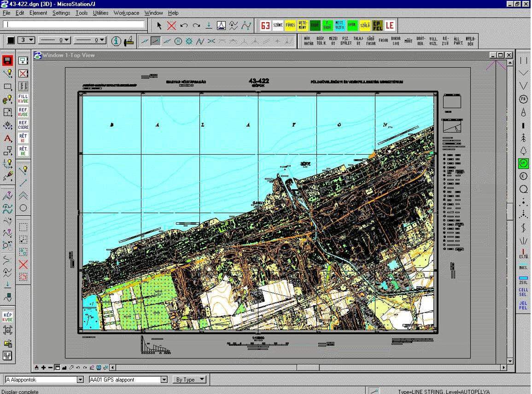Click the black active color swatch
532x394 pixels.
click(11, 41)
